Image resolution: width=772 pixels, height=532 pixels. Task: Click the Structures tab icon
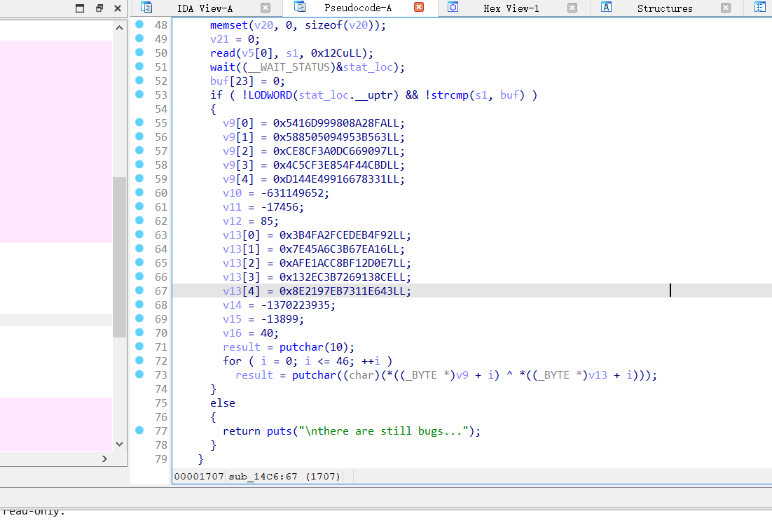click(607, 8)
